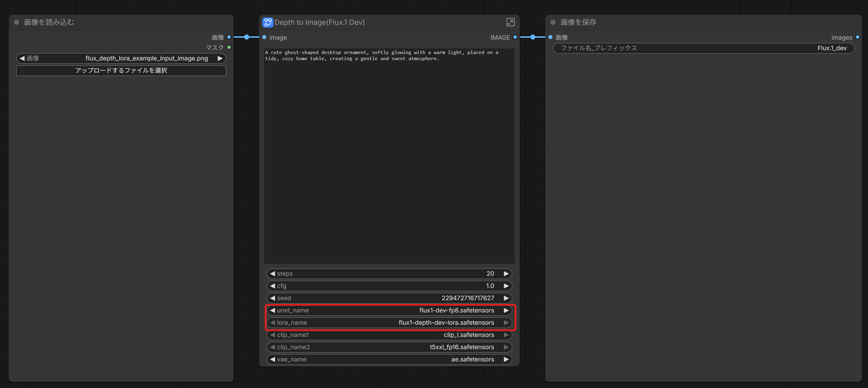Open the expand subgraph icon in node header
This screenshot has height=388, width=868.
[x=510, y=22]
